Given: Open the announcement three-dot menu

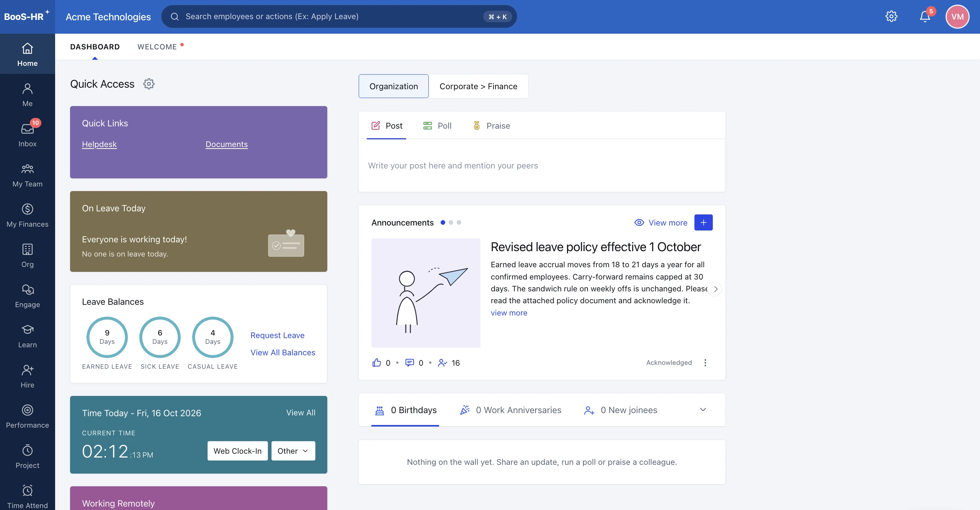Looking at the screenshot, I should click(705, 363).
